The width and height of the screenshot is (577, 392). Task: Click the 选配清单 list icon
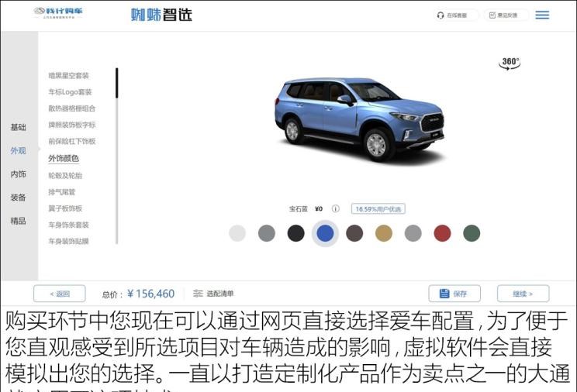[198, 294]
